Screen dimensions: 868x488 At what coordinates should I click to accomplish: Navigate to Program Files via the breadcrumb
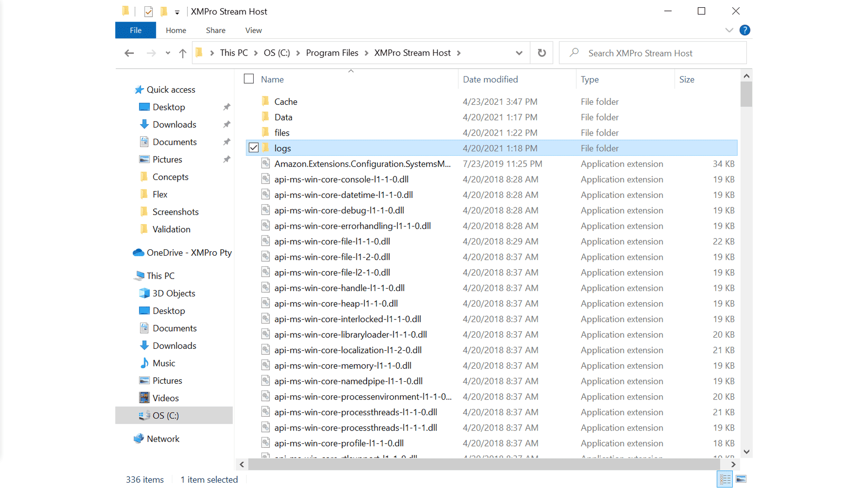coord(332,52)
